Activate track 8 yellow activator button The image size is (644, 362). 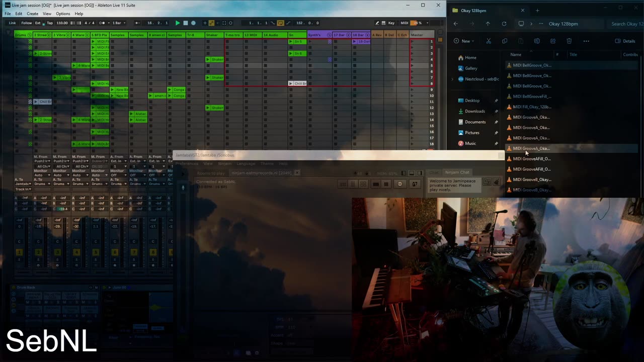coord(153,252)
